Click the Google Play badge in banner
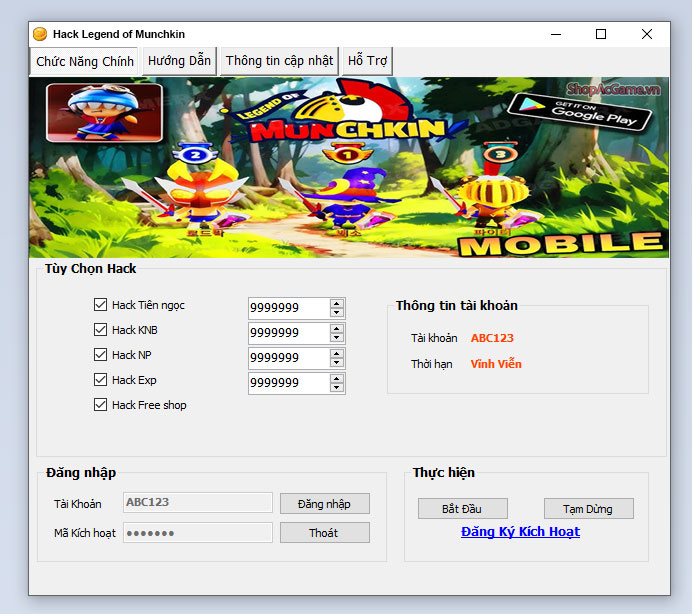The height and width of the screenshot is (616, 693). 579,112
